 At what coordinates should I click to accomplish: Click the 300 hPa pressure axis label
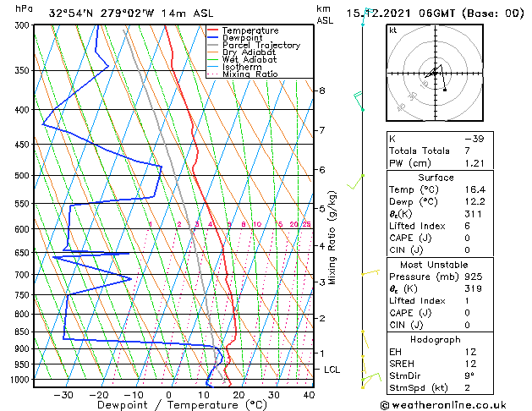coord(22,25)
